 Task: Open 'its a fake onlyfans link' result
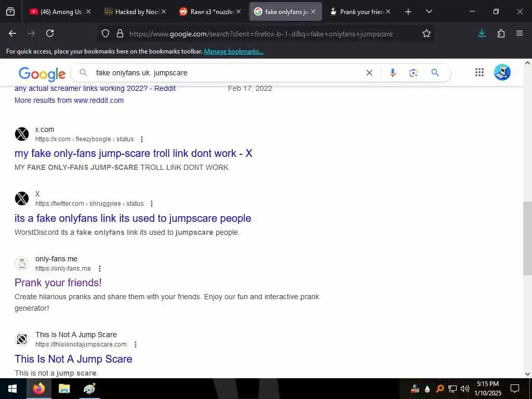point(132,218)
